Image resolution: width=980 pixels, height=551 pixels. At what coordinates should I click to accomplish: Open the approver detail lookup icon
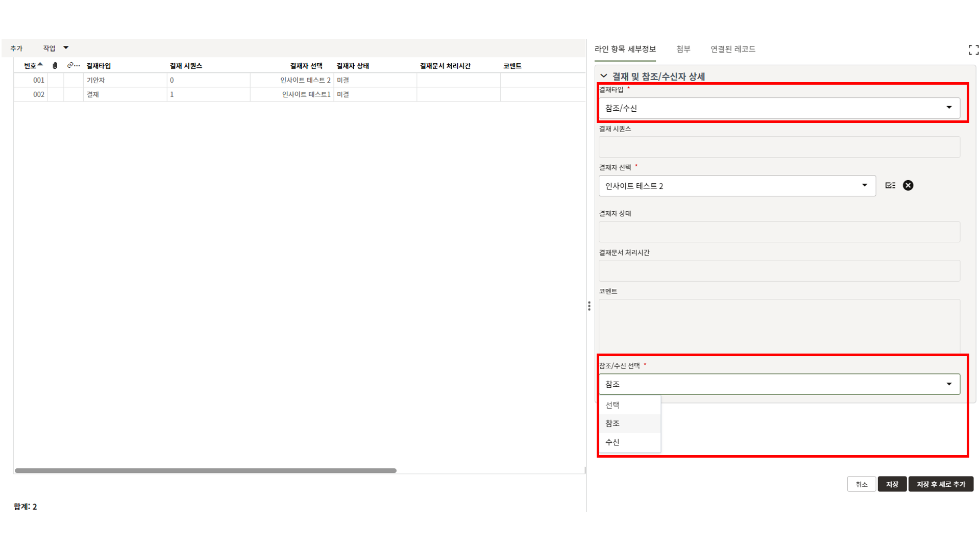pos(890,186)
